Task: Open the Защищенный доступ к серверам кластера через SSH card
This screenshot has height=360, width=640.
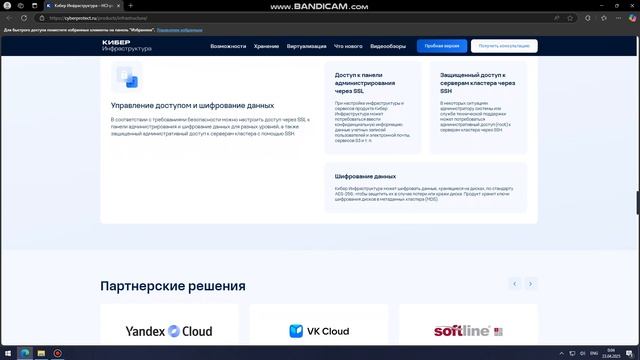Action: [478, 108]
